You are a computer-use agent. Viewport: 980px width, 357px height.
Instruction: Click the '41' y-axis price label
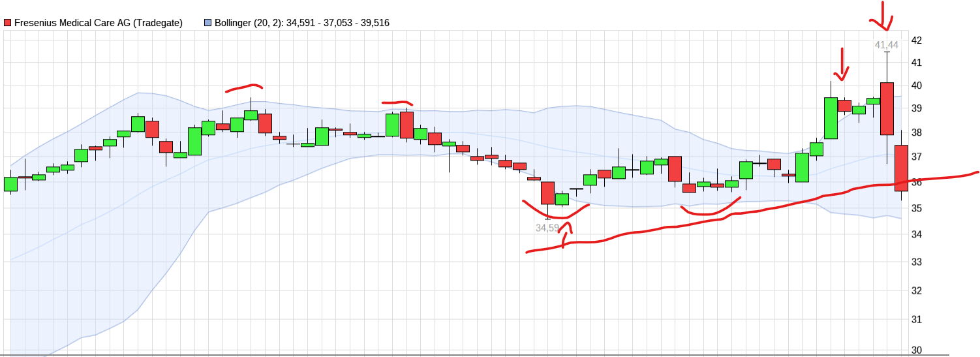coord(916,63)
